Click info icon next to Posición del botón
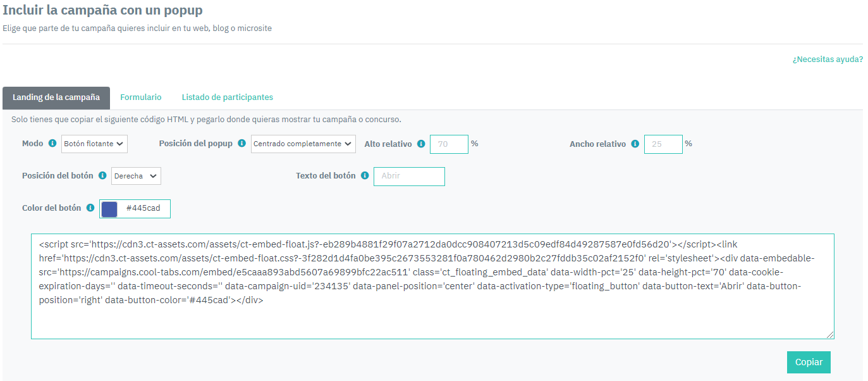Image resolution: width=868 pixels, height=381 pixels. pyautogui.click(x=102, y=176)
